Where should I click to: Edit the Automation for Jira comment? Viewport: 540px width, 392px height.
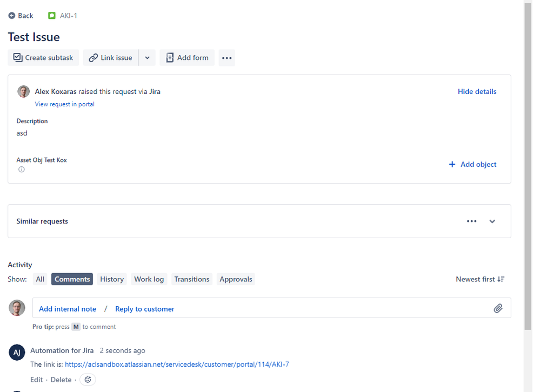pyautogui.click(x=37, y=380)
